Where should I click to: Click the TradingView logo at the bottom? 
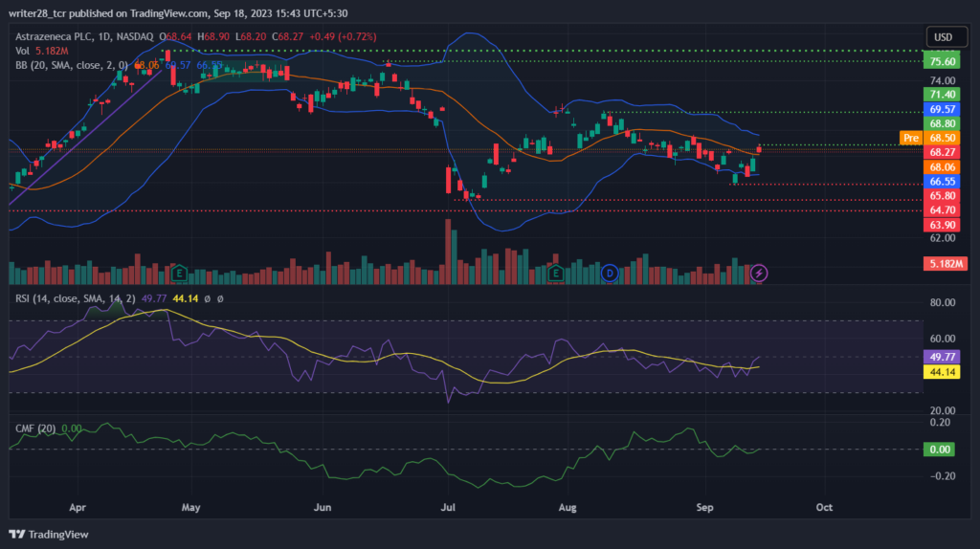[49, 534]
